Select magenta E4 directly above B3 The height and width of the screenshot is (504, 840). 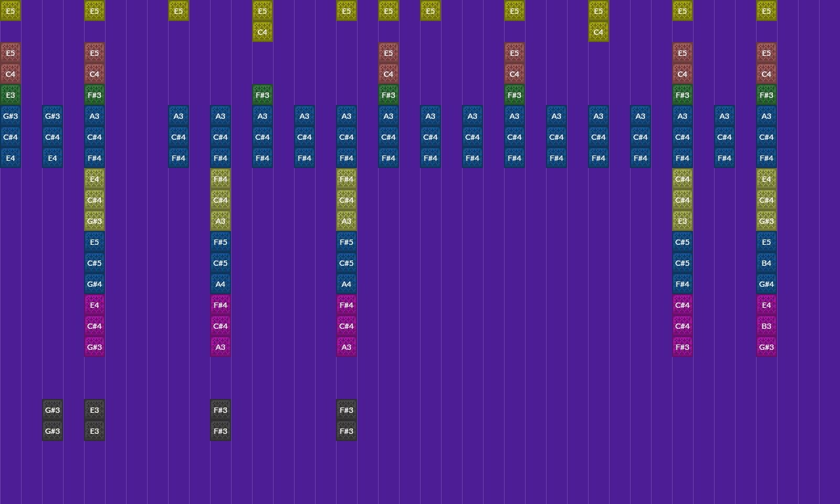tap(766, 305)
